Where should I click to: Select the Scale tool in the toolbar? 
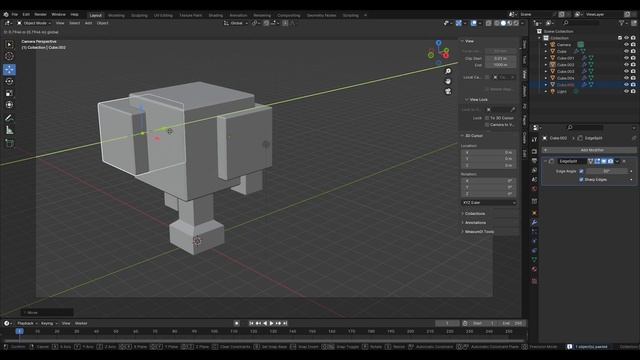coord(9,93)
